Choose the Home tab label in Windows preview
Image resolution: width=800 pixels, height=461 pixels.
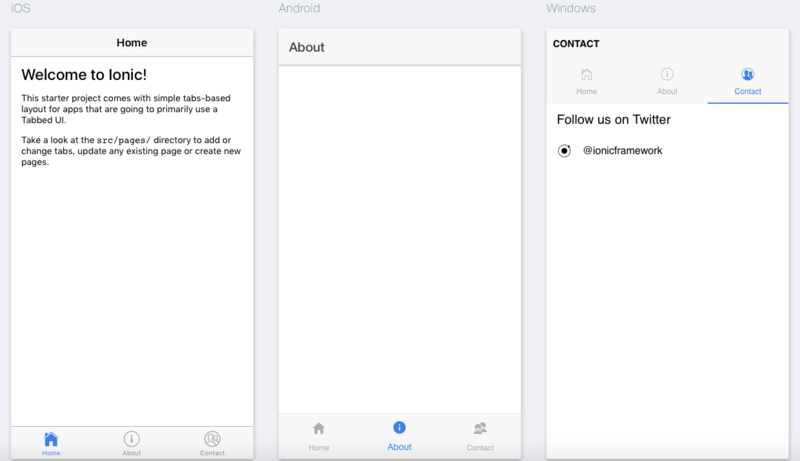587,91
